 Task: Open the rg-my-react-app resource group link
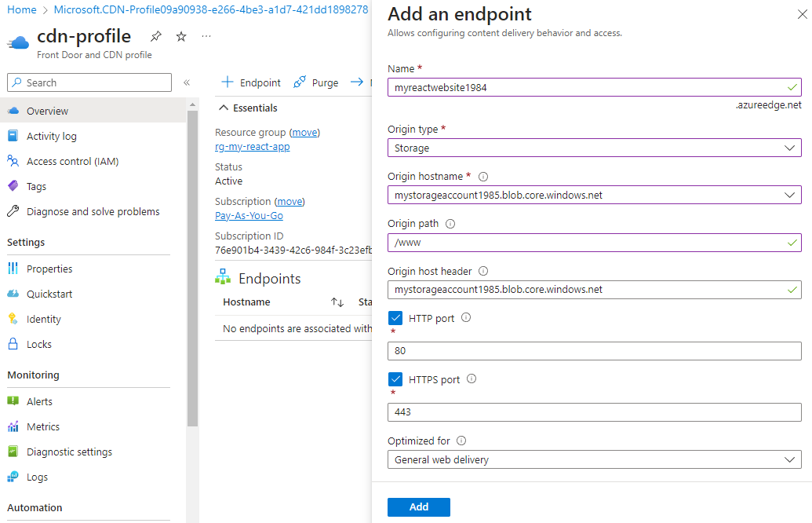252,147
